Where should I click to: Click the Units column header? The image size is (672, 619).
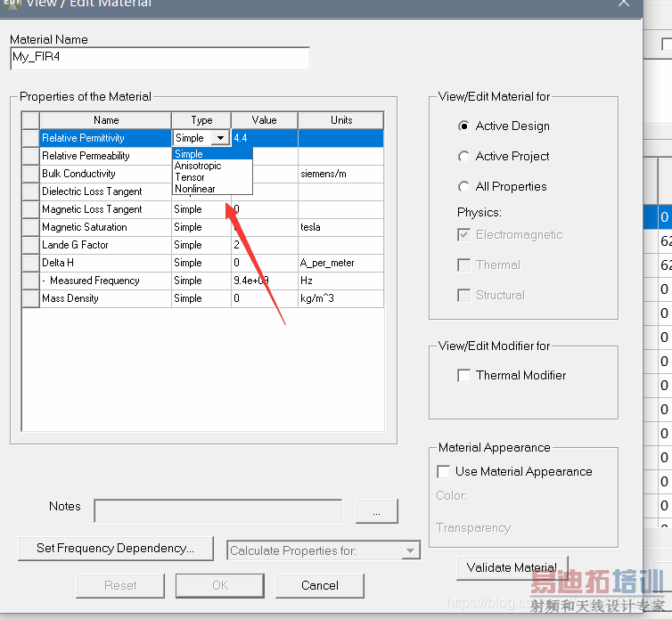pos(340,120)
